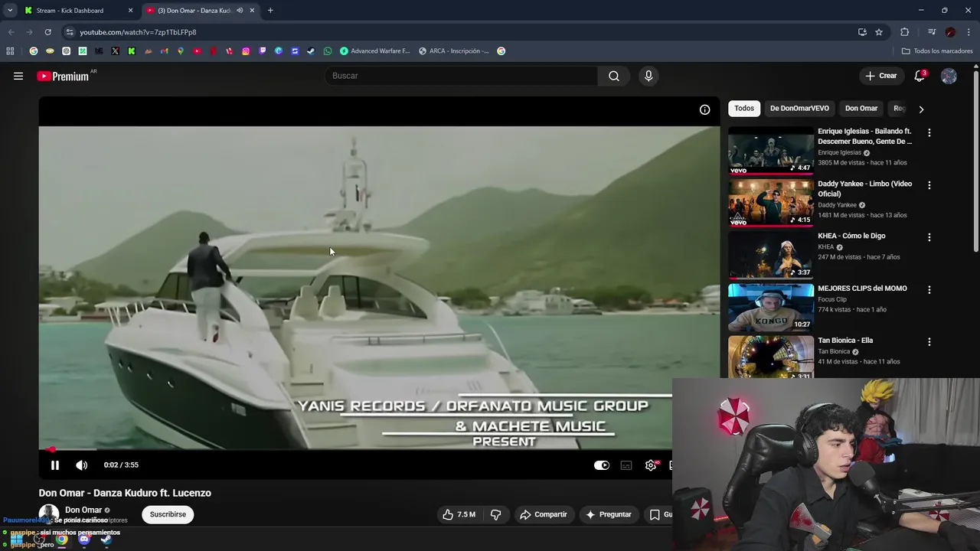Click Crear to create content
Screen dimensions: 980x551
tap(881, 76)
